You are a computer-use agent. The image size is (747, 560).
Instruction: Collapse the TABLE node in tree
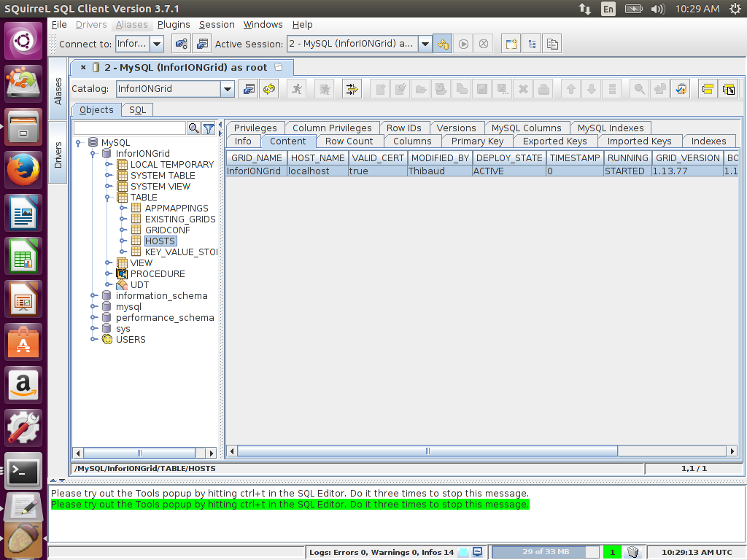[108, 198]
